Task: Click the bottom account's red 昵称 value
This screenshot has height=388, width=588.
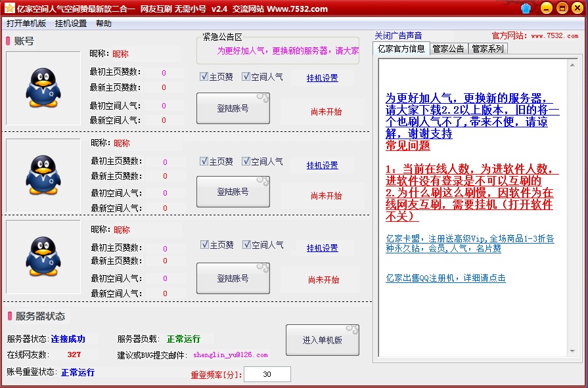Action: (x=122, y=230)
